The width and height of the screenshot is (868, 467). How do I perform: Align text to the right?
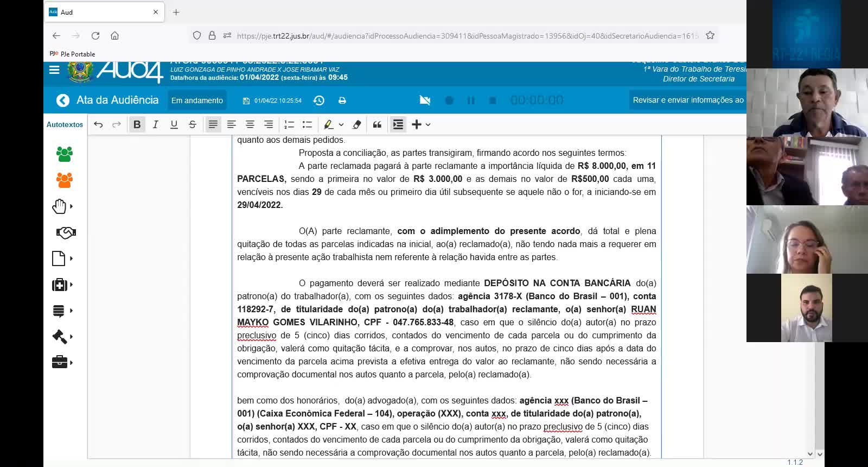[x=269, y=124]
